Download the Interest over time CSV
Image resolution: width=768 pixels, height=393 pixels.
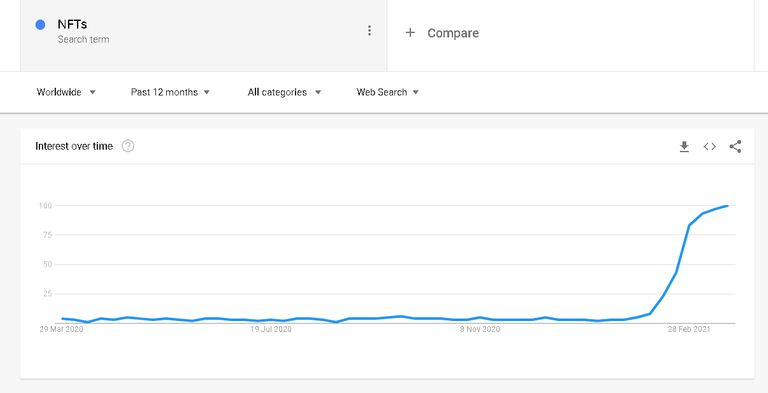[684, 147]
